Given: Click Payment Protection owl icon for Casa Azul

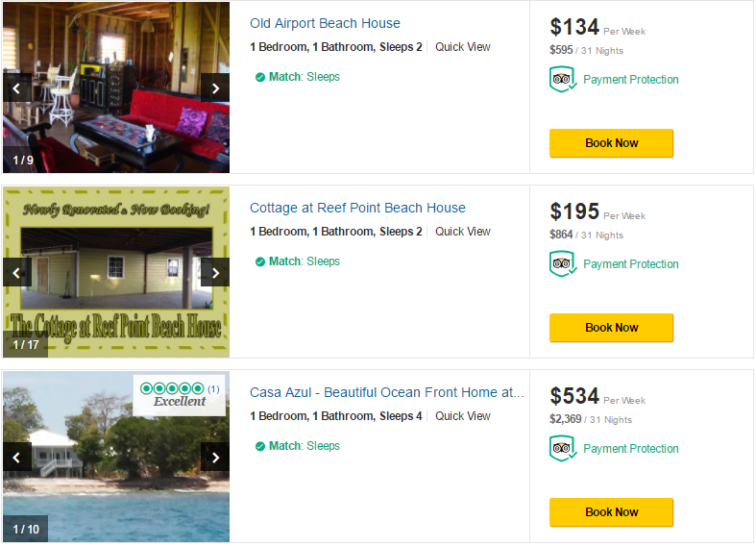Looking at the screenshot, I should coord(562,449).
